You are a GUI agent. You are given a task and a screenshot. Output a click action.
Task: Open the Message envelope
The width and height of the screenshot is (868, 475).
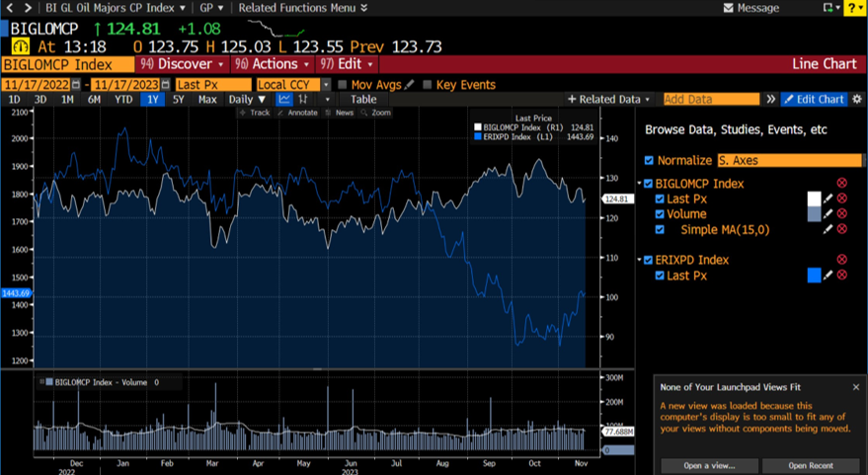tap(751, 8)
